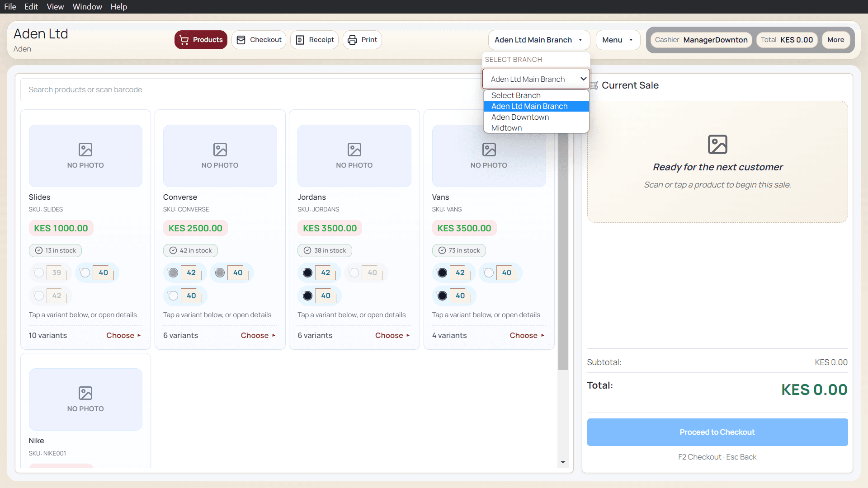Click the Converse NO PHOTO image icon

point(220,150)
